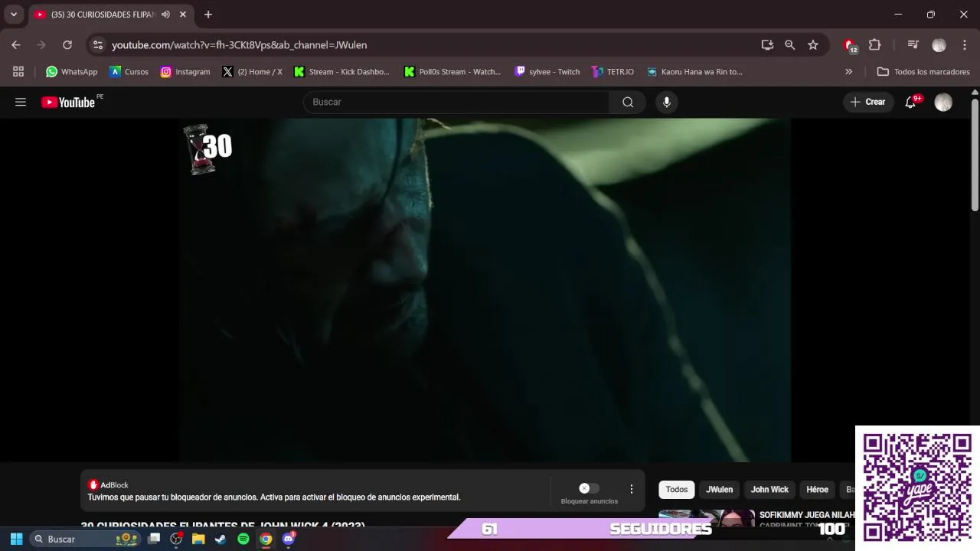Open Task View on taskbar
The height and width of the screenshot is (551, 980).
click(154, 539)
